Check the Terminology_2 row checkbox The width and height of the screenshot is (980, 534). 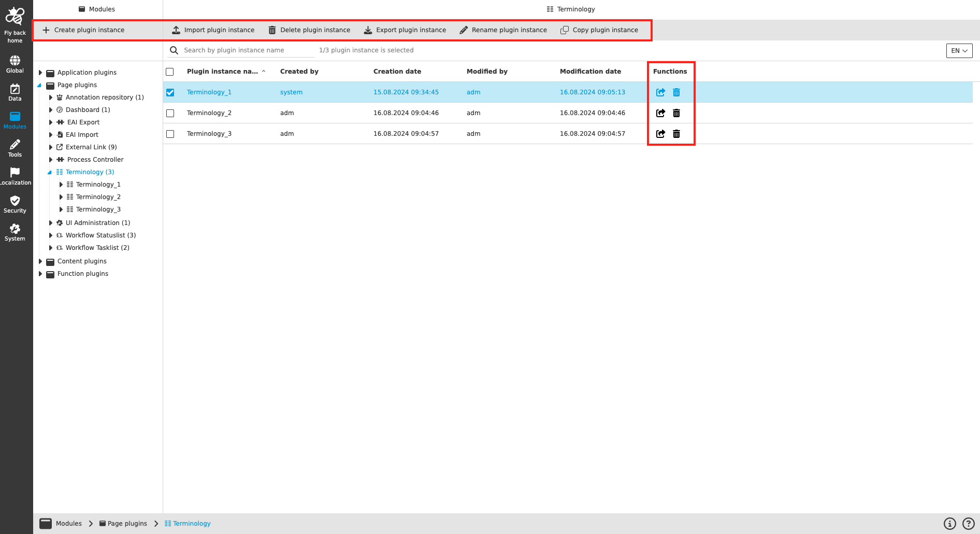point(170,113)
